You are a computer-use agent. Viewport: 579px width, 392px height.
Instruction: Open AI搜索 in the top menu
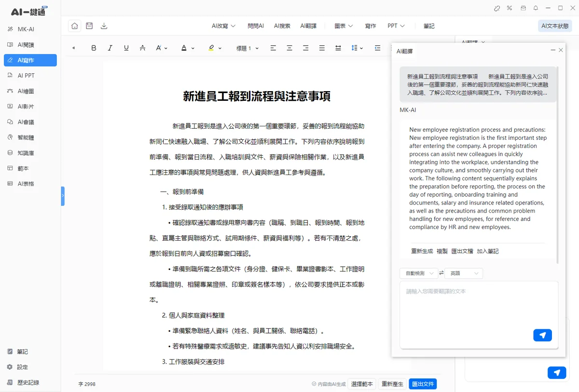pyautogui.click(x=282, y=26)
